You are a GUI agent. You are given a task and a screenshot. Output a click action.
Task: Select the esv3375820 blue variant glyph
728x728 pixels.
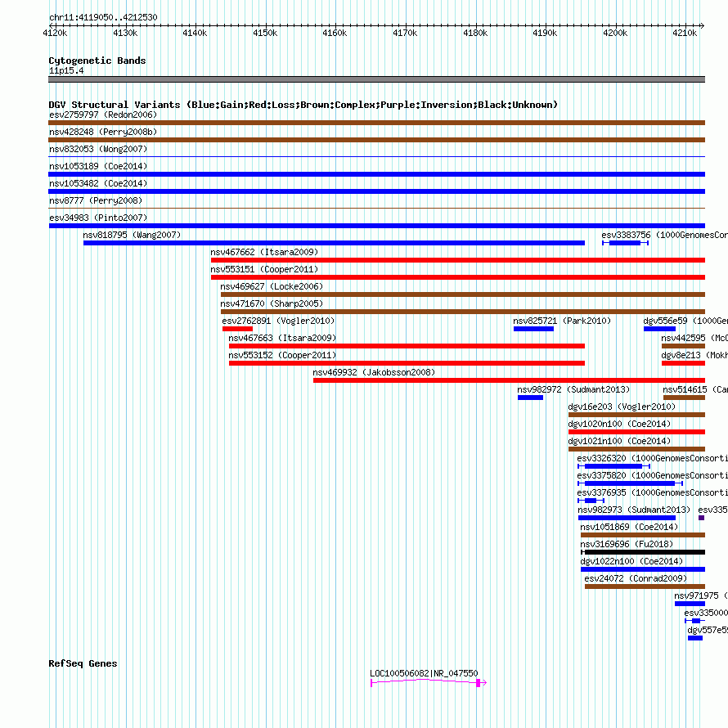(x=630, y=483)
